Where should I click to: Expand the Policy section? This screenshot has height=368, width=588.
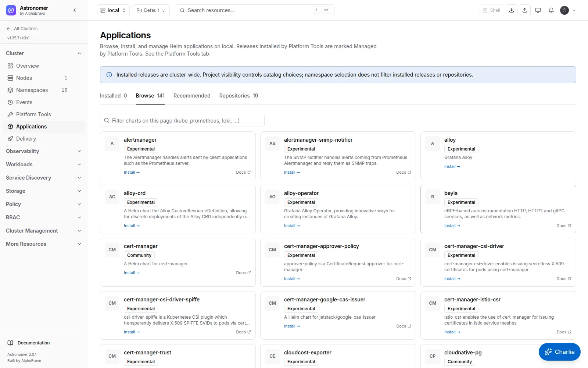pyautogui.click(x=44, y=204)
